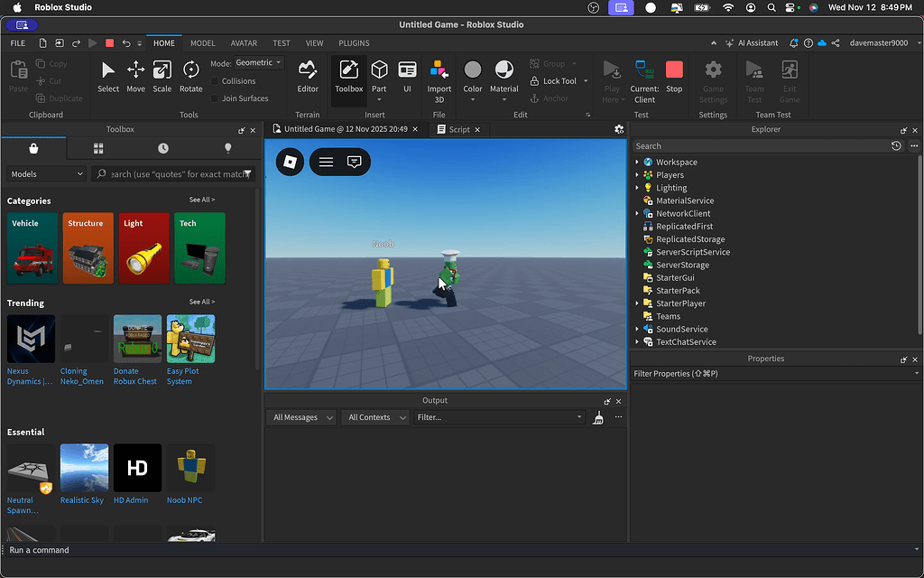The image size is (924, 578).
Task: Insert a new Part
Action: [379, 78]
